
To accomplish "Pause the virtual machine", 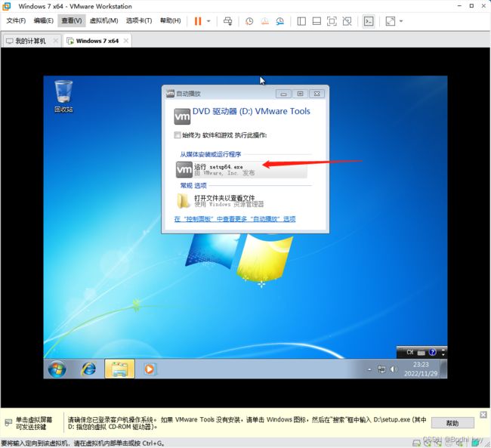I will point(198,21).
